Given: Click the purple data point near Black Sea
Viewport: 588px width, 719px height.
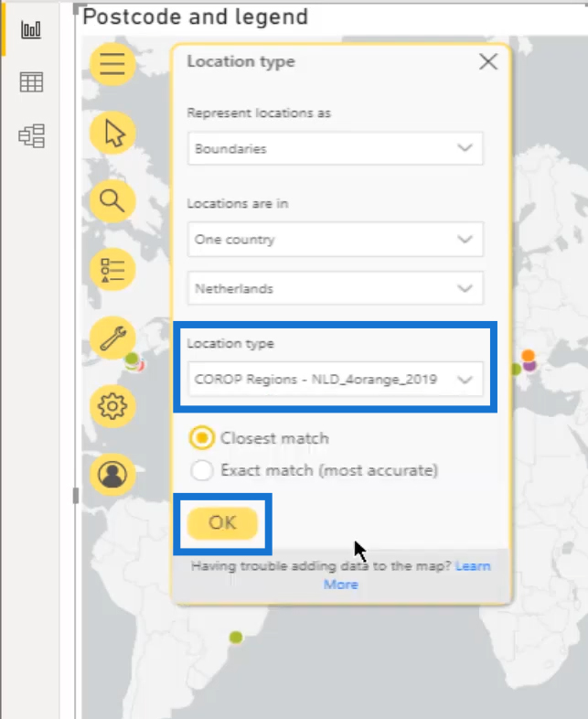Looking at the screenshot, I should tap(529, 366).
